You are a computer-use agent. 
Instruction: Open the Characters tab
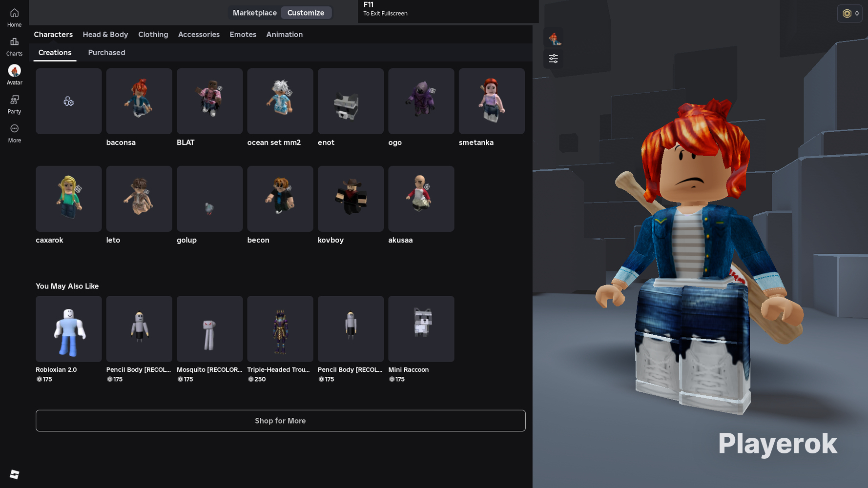point(53,35)
